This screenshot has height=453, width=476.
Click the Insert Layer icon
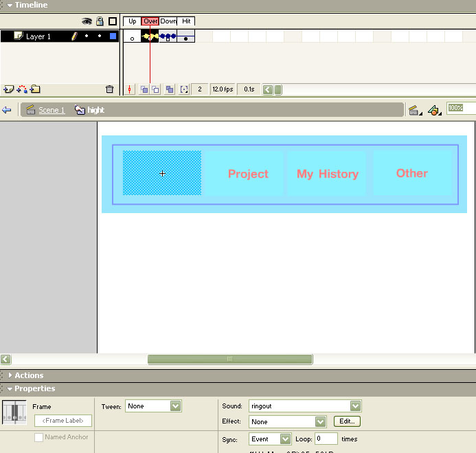(8, 89)
